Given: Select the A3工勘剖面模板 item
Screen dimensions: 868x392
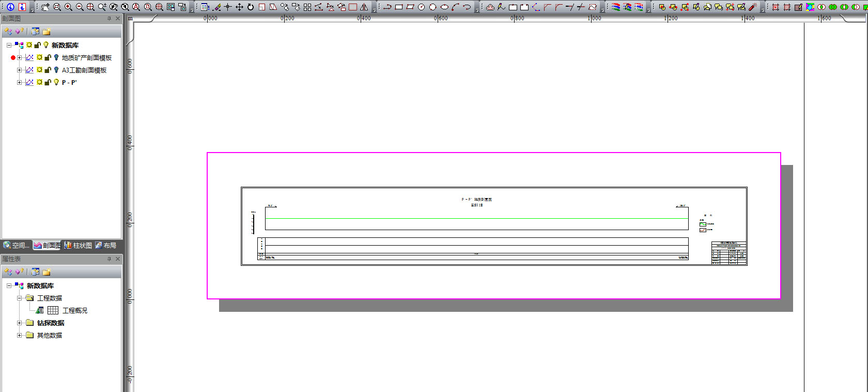Looking at the screenshot, I should [x=84, y=70].
